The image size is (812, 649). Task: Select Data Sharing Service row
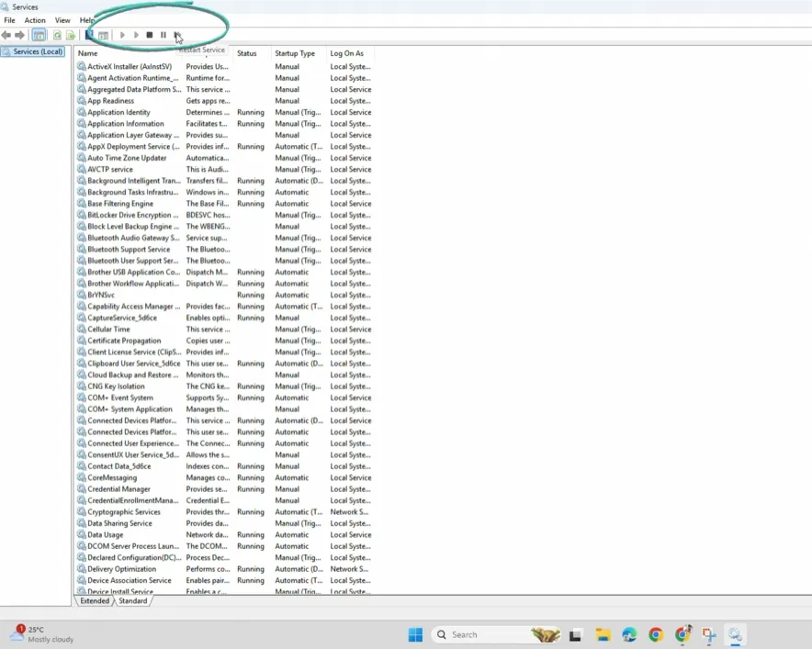click(224, 523)
